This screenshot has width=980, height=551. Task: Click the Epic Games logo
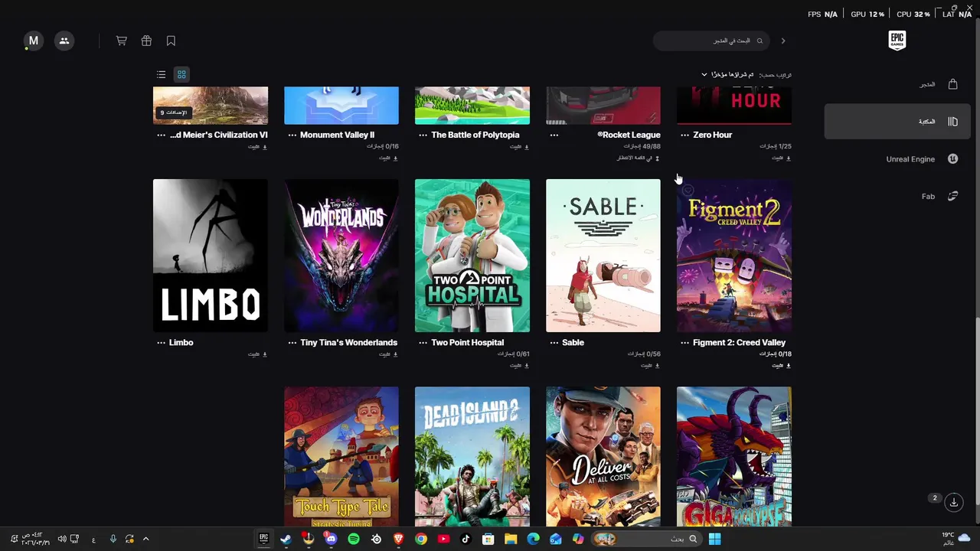pyautogui.click(x=897, y=41)
